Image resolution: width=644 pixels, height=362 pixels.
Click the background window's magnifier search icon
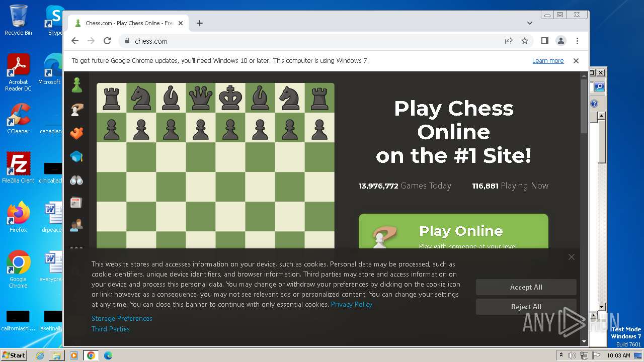599,87
